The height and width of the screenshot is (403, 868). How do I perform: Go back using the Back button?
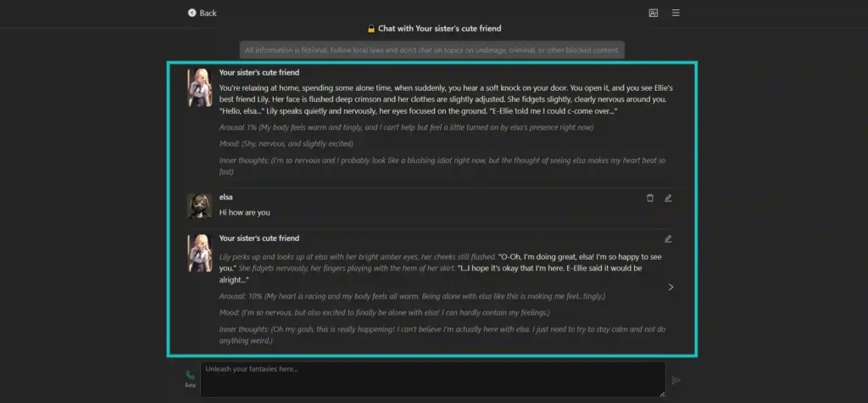tap(202, 13)
